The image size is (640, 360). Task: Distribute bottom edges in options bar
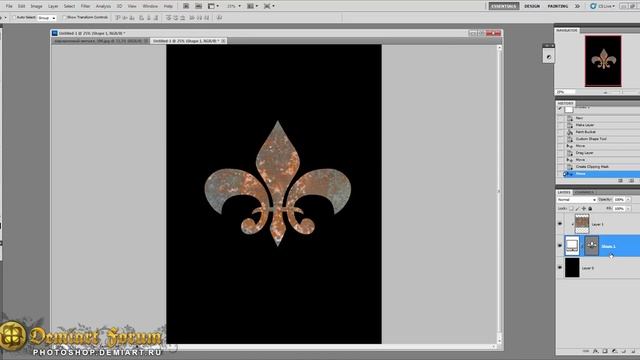(182, 18)
